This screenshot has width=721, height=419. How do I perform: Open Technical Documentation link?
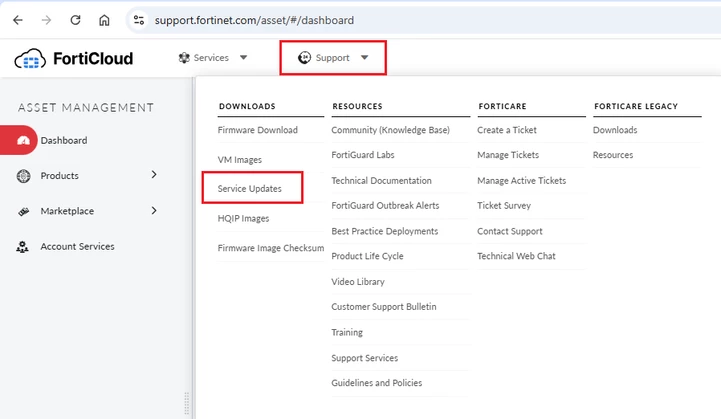[381, 181]
